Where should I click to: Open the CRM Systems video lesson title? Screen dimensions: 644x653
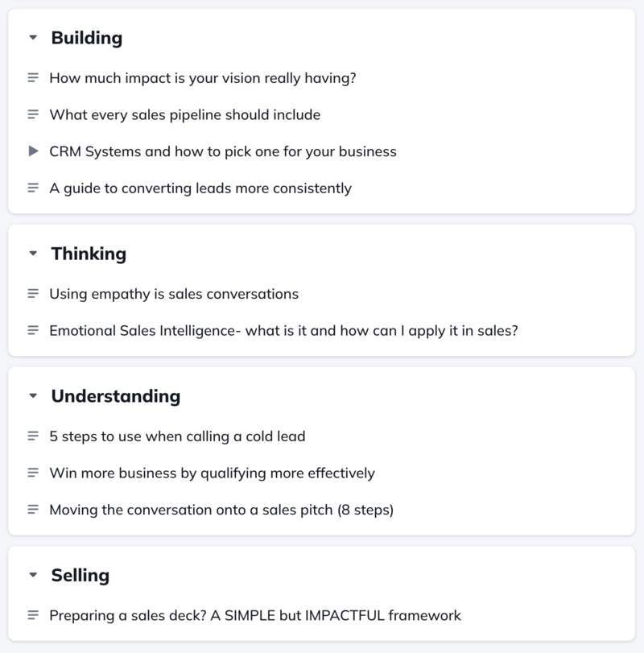(223, 151)
